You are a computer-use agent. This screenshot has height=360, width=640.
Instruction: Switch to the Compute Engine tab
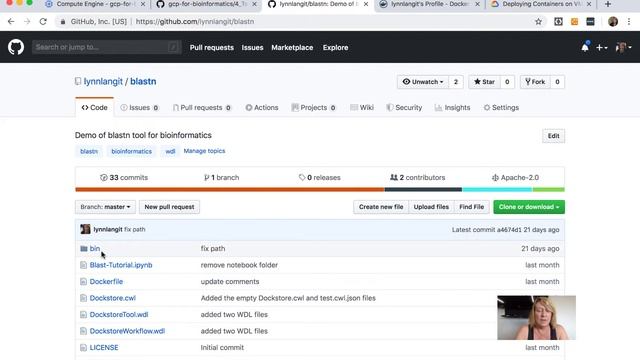[96, 4]
